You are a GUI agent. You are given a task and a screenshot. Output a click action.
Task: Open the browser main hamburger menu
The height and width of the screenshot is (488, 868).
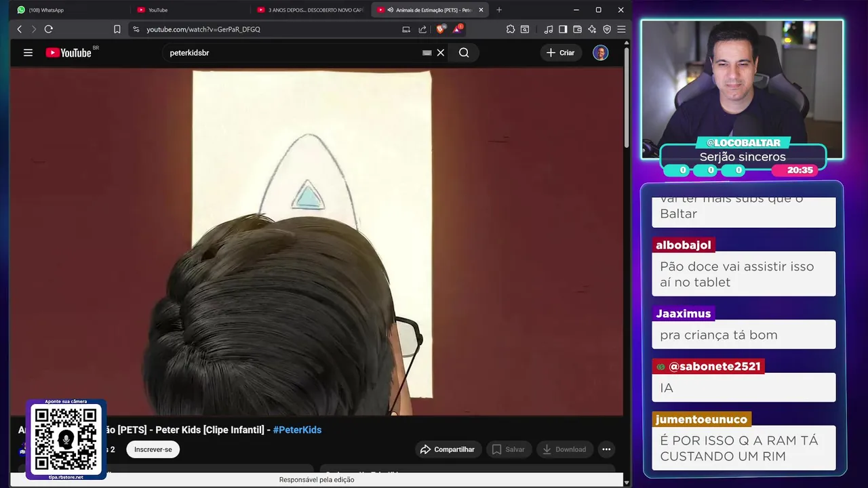point(621,29)
